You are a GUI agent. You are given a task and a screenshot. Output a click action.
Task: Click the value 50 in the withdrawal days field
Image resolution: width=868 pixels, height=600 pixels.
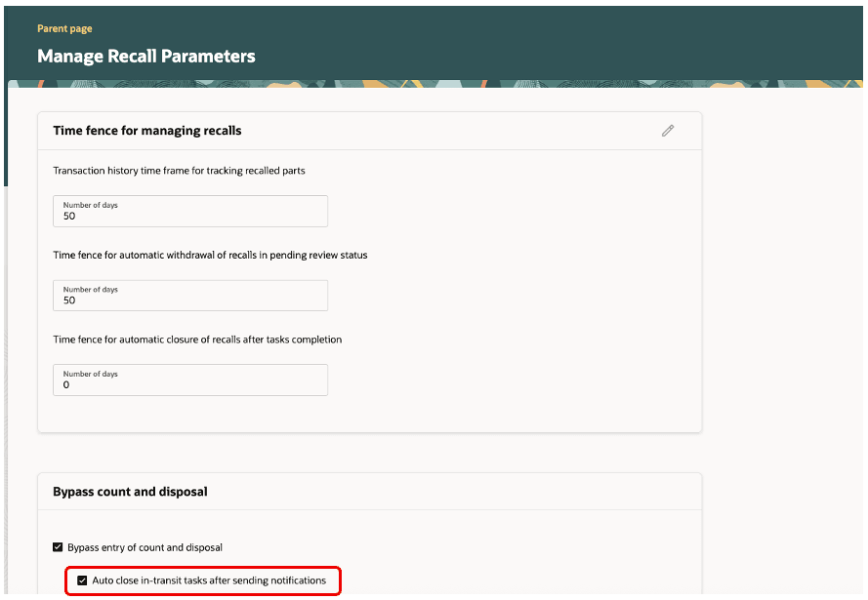coord(67,300)
